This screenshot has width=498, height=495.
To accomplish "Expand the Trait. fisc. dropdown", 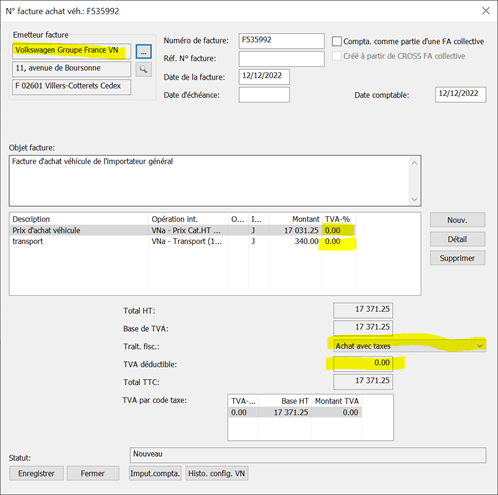I will tap(479, 346).
